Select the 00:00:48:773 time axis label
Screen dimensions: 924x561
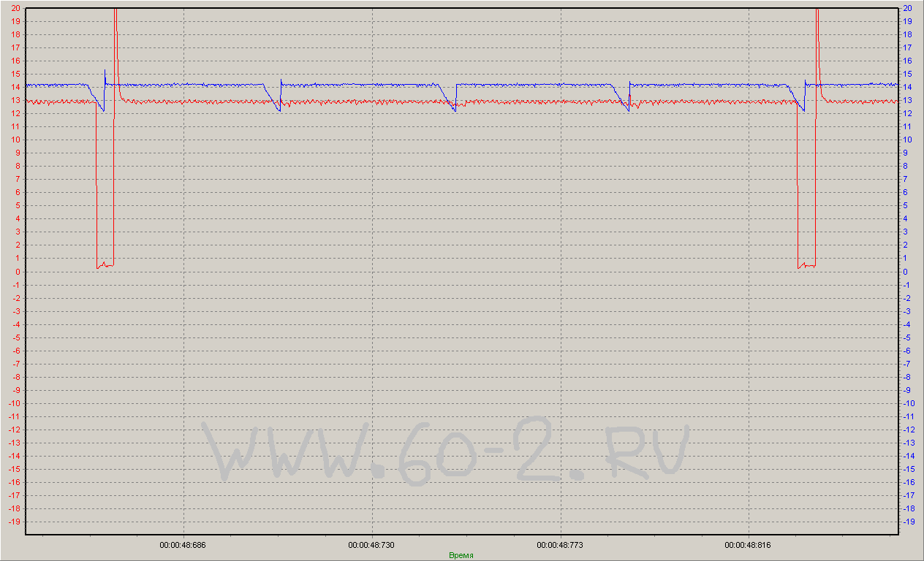pos(559,545)
